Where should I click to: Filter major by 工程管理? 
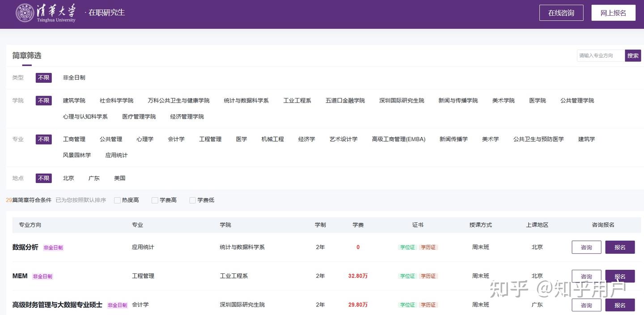coord(210,139)
